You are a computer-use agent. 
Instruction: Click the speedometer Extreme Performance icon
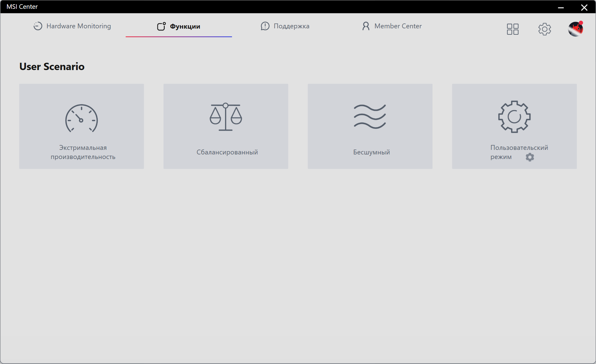(x=81, y=118)
